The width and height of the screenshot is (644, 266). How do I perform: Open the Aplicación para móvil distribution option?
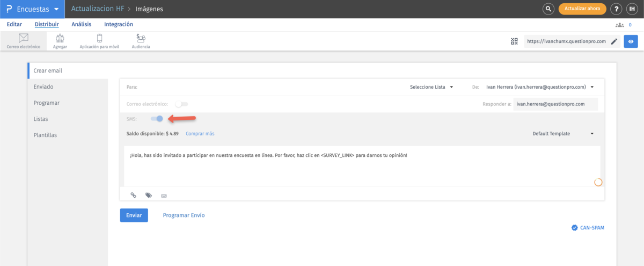click(99, 41)
